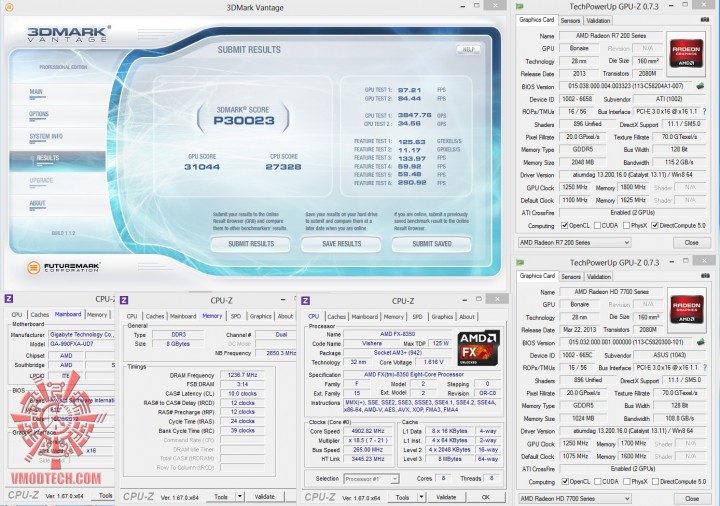The image size is (720, 506).
Task: Click camera screenshot icon in bottom GPU-Z window
Action: (x=705, y=275)
